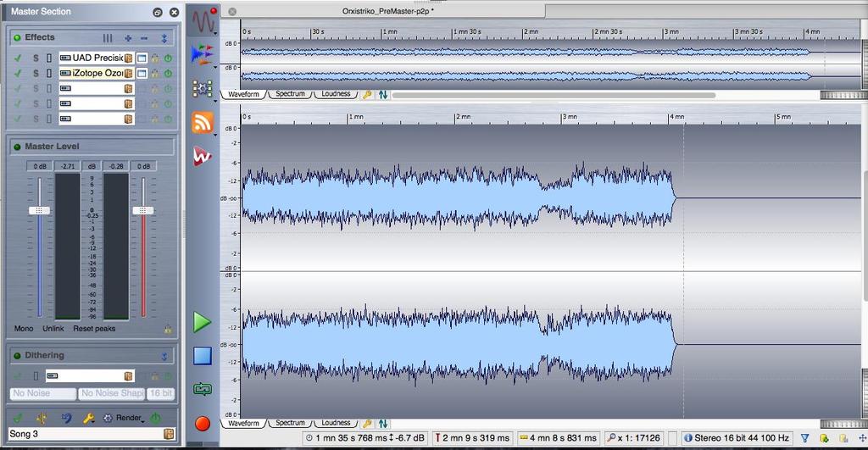Open the 16 bit depth dropdown
The height and width of the screenshot is (450, 868).
click(x=160, y=393)
